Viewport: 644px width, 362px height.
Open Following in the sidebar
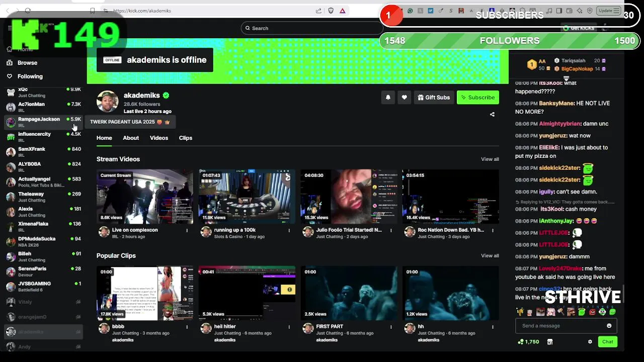[30, 76]
